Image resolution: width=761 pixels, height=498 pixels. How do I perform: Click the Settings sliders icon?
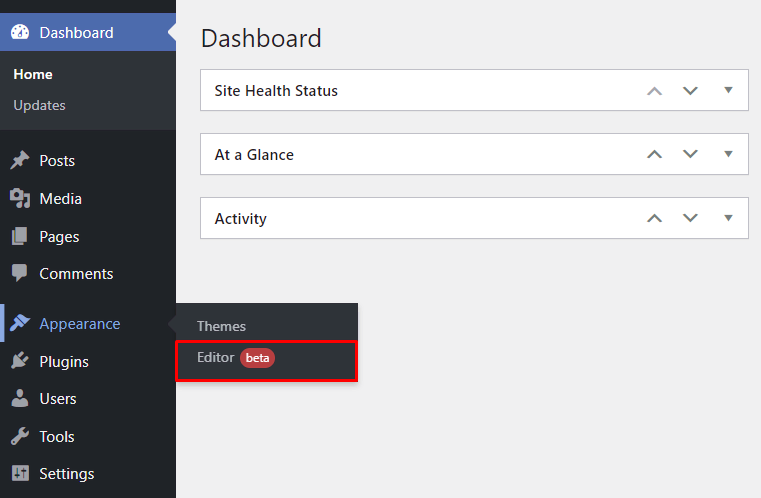tap(20, 474)
